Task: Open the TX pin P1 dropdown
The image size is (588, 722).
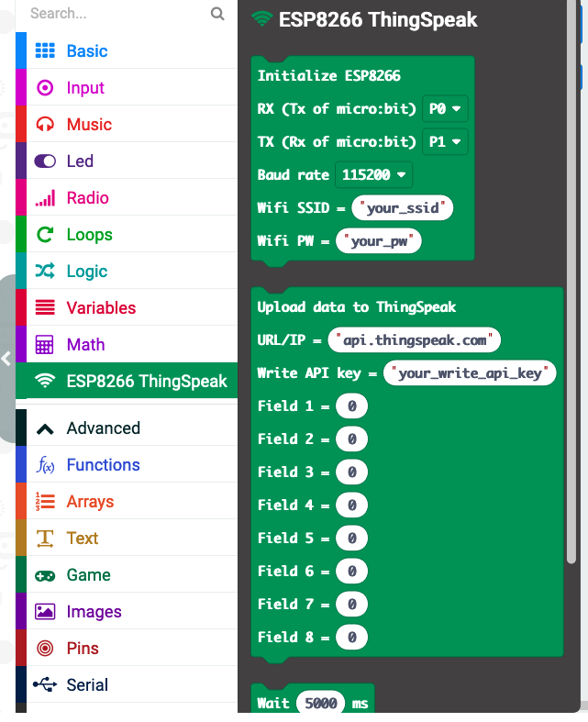Action: [445, 142]
